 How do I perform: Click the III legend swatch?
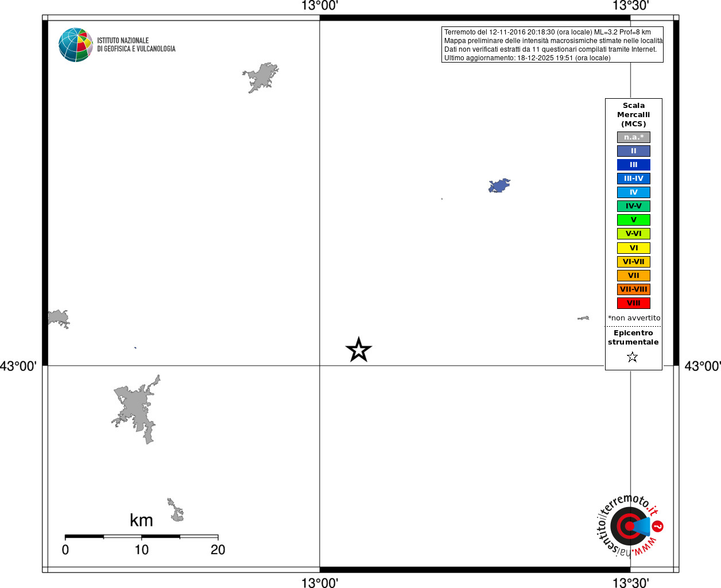(x=634, y=165)
